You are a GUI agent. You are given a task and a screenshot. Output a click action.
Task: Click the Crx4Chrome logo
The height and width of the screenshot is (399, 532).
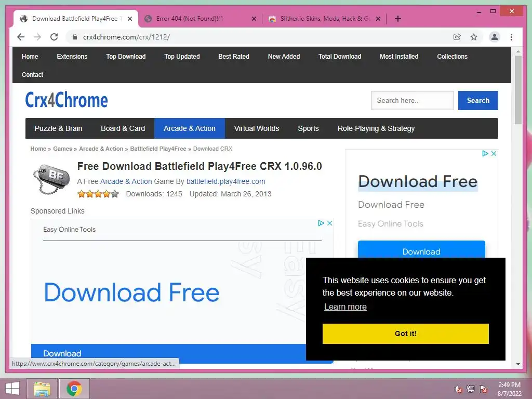pyautogui.click(x=66, y=100)
